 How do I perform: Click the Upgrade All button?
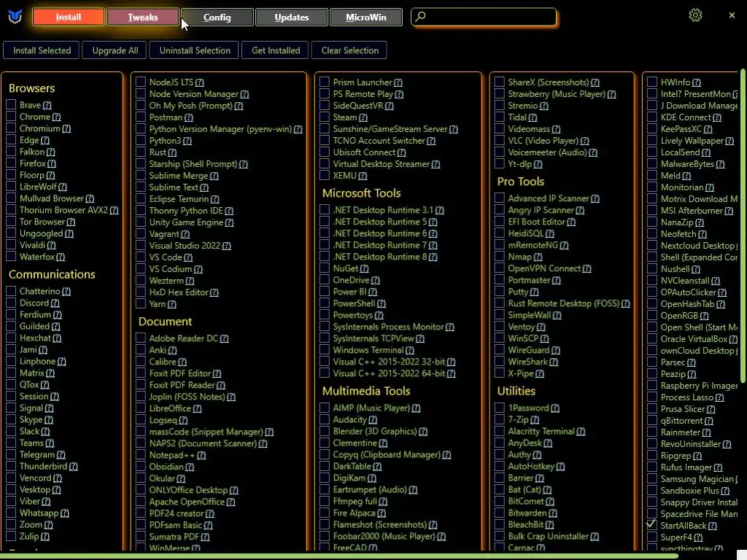(115, 50)
